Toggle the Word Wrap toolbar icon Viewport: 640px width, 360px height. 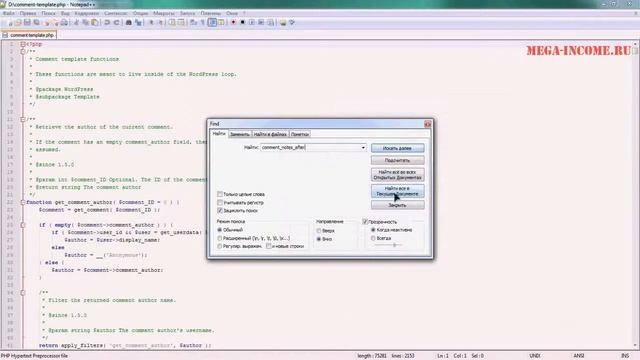(193, 23)
